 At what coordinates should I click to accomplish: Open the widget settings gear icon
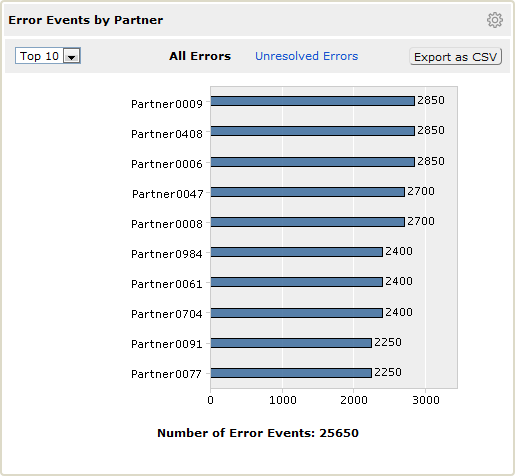pos(495,20)
